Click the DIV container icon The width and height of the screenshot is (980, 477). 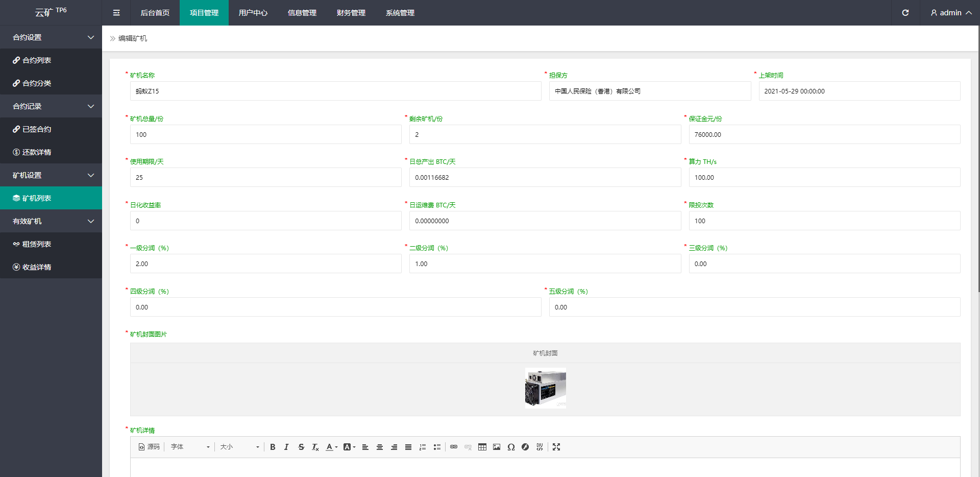click(540, 447)
